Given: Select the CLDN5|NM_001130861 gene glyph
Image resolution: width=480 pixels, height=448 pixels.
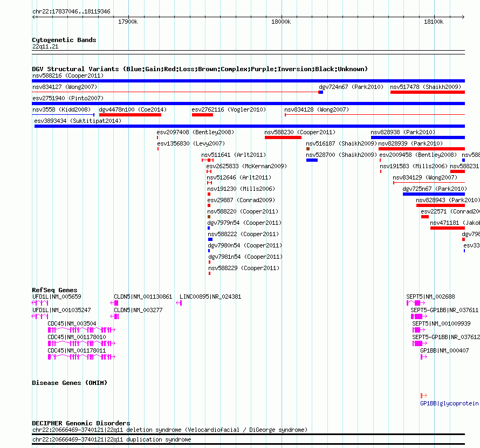Looking at the screenshot, I should (x=114, y=303).
